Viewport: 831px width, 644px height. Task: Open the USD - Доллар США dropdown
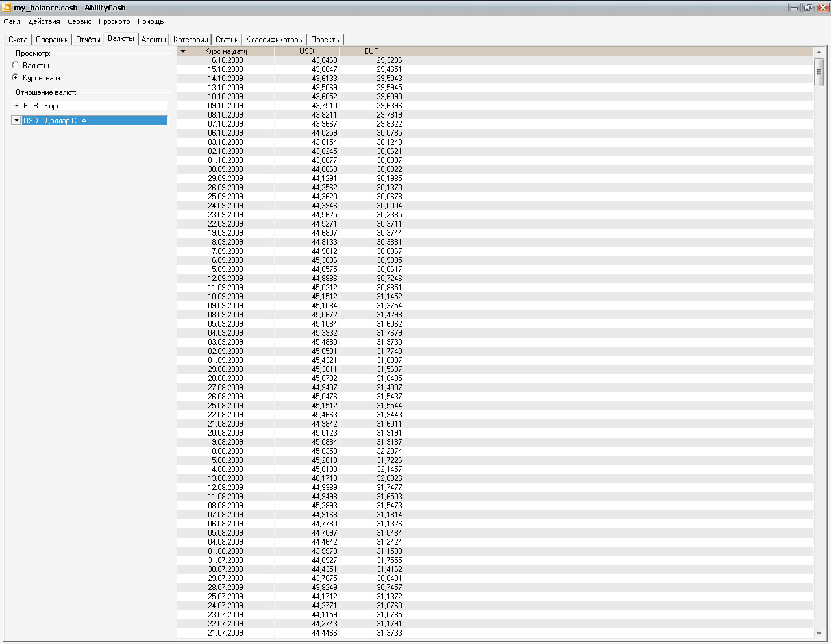tap(16, 121)
